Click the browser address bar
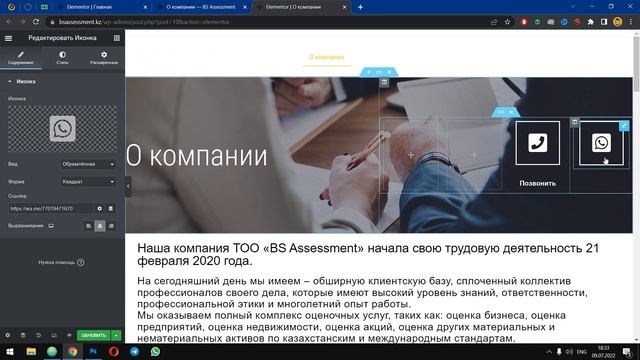The width and height of the screenshot is (640, 360). click(269, 22)
